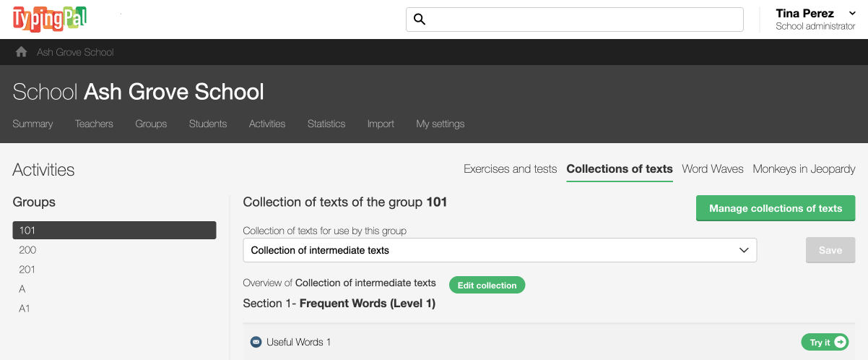Image resolution: width=868 pixels, height=360 pixels.
Task: Open the Import section
Action: 381,124
